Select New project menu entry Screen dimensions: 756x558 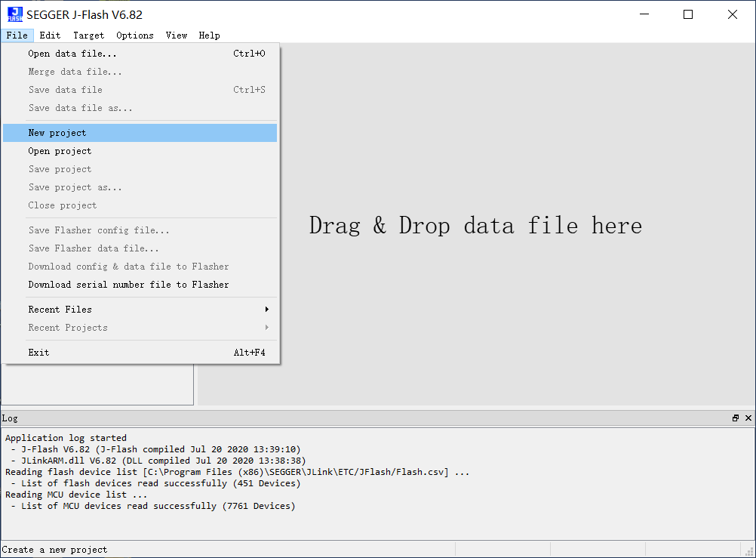[140, 133]
